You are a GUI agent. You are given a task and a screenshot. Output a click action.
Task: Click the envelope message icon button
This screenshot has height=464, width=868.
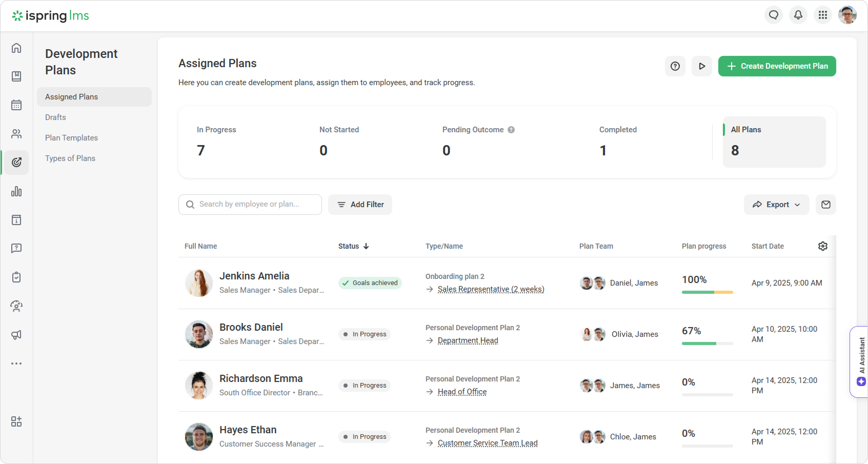825,205
